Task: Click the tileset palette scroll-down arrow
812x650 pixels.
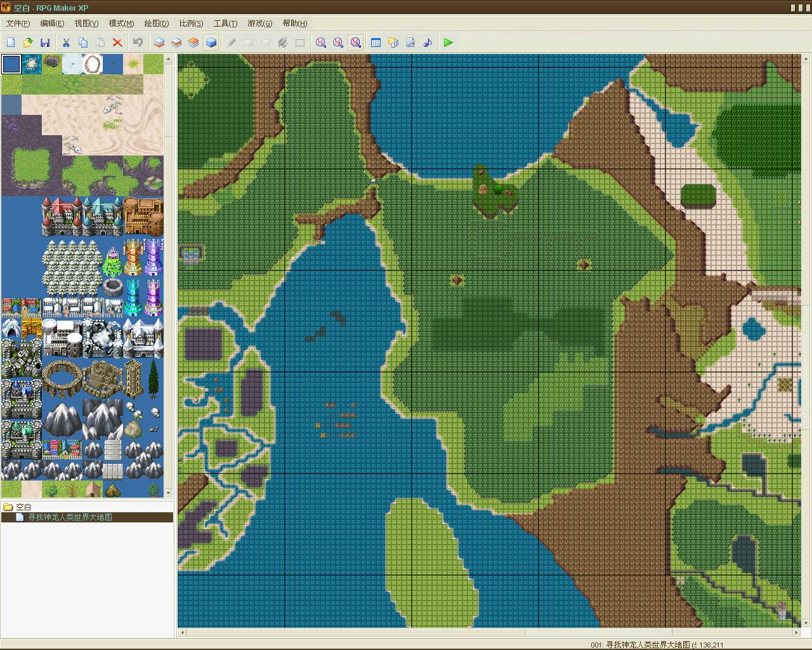Action: coord(168,493)
